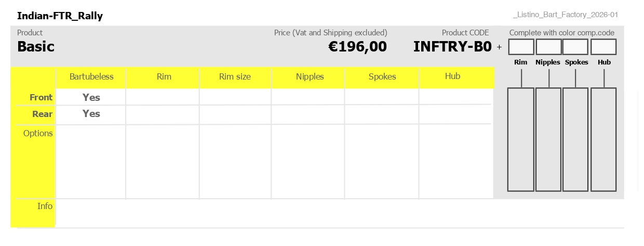Select the tall Rim color column
Screen dimensions: 644x246
521,139
